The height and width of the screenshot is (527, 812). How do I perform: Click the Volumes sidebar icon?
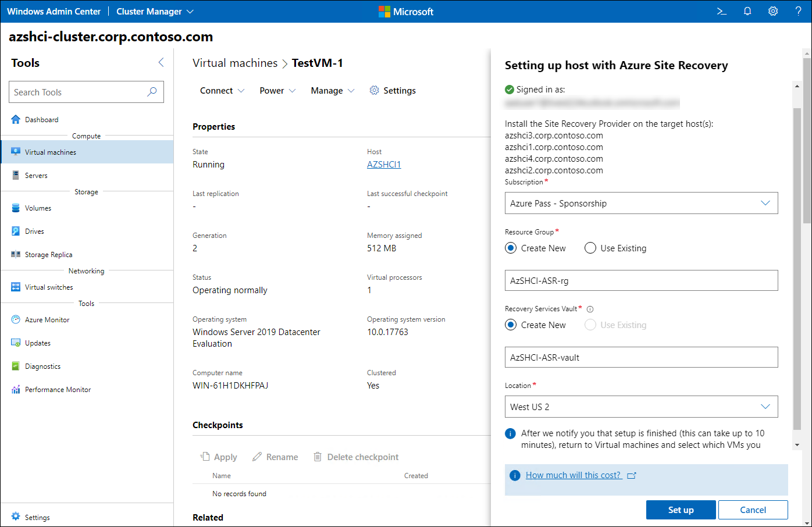16,208
